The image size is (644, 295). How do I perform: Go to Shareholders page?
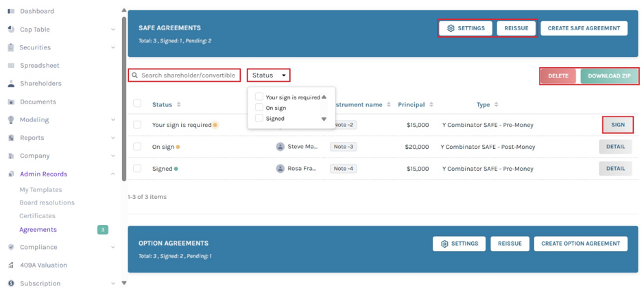pyautogui.click(x=40, y=84)
